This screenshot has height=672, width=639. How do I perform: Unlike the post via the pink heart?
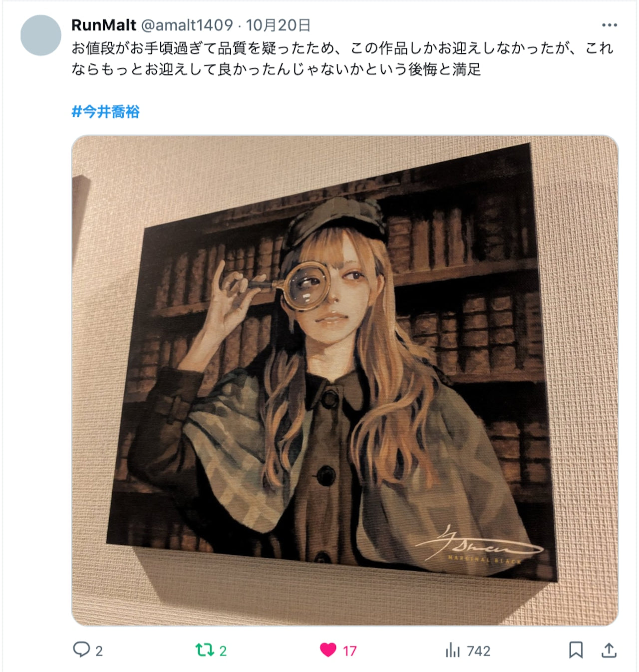[328, 650]
